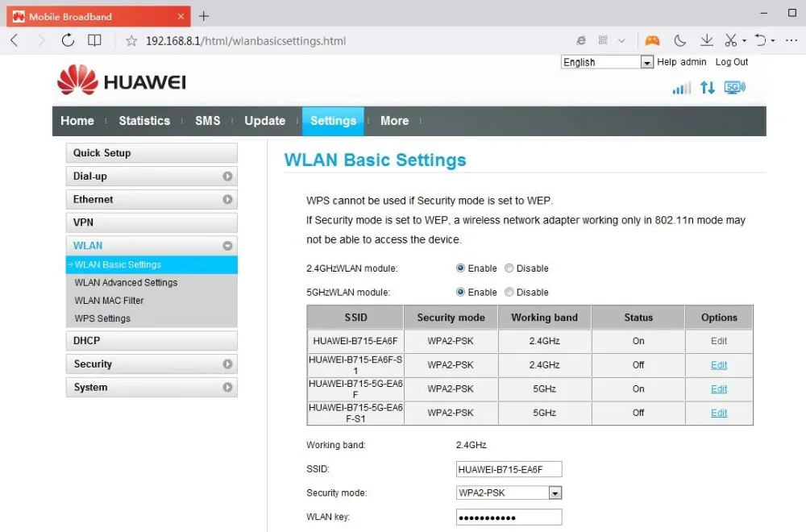Disable the 5GHz WLAN module
Image resolution: width=806 pixels, height=532 pixels.
click(509, 292)
